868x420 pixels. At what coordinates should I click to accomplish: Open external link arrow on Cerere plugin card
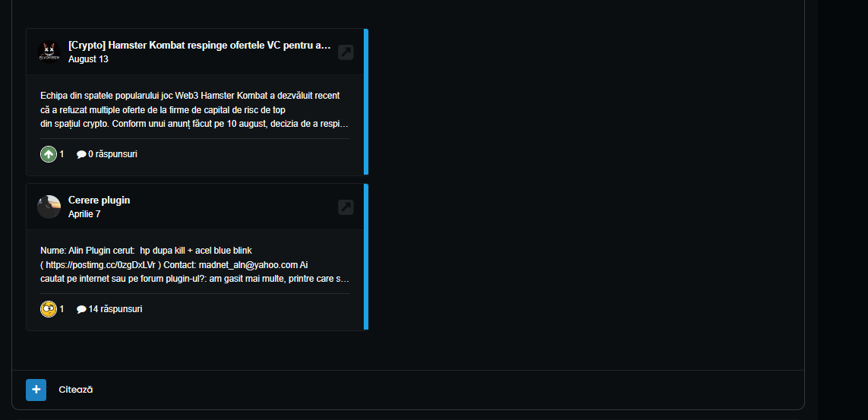pyautogui.click(x=346, y=207)
